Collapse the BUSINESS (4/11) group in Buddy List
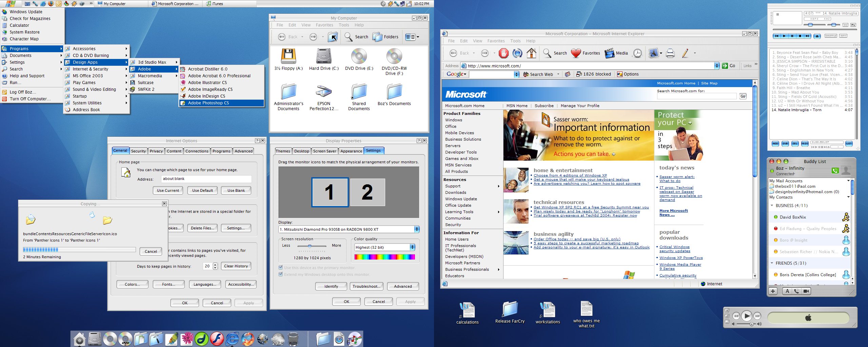 tap(772, 205)
